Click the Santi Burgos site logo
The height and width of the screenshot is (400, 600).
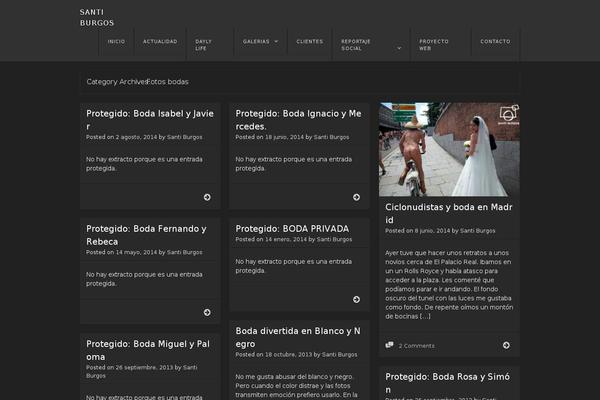point(97,18)
